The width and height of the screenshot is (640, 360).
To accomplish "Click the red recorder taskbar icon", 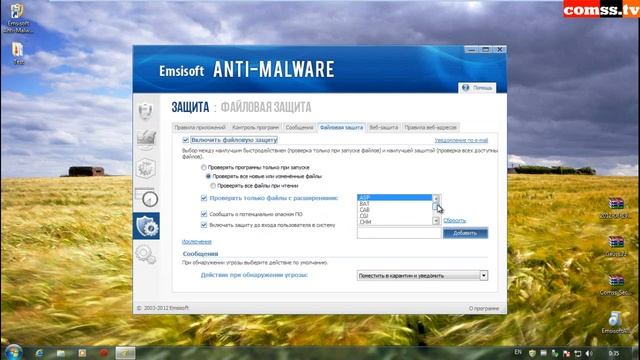I will coord(104,353).
